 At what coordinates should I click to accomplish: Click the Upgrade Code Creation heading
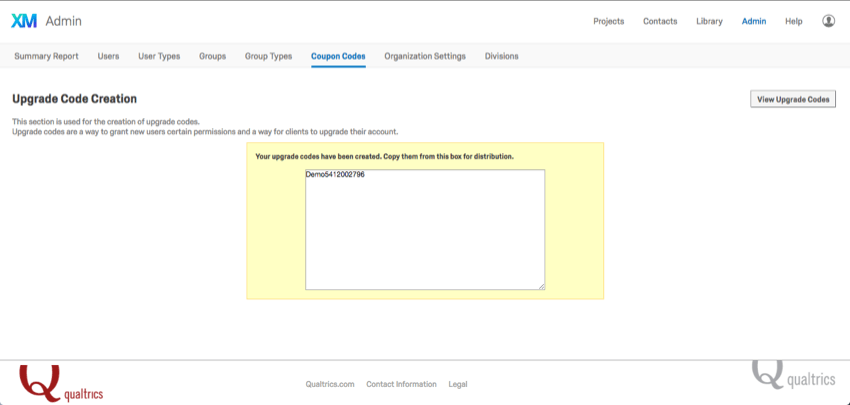74,99
